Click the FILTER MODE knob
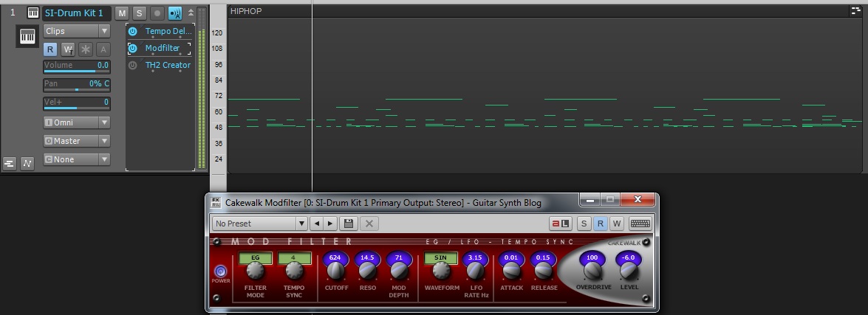This screenshot has height=315, width=868. point(255,271)
